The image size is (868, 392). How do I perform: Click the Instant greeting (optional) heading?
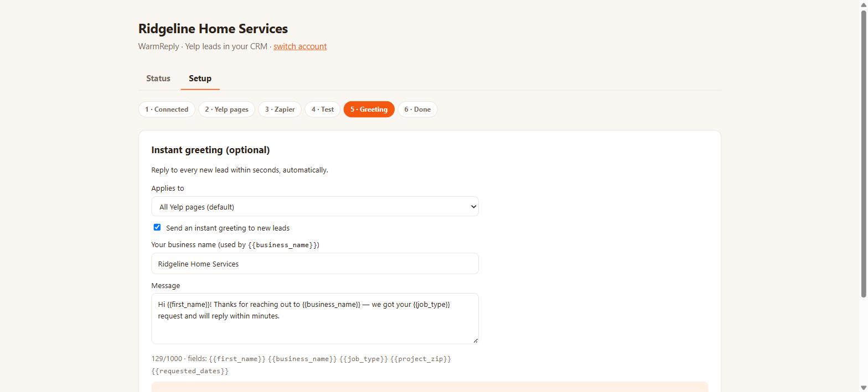tap(210, 150)
